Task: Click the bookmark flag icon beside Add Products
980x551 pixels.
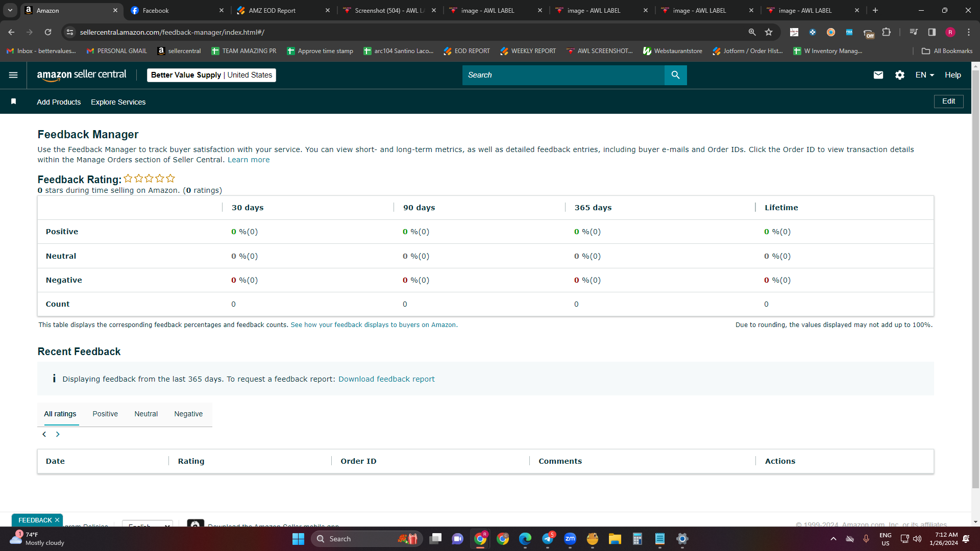Action: pos(14,102)
